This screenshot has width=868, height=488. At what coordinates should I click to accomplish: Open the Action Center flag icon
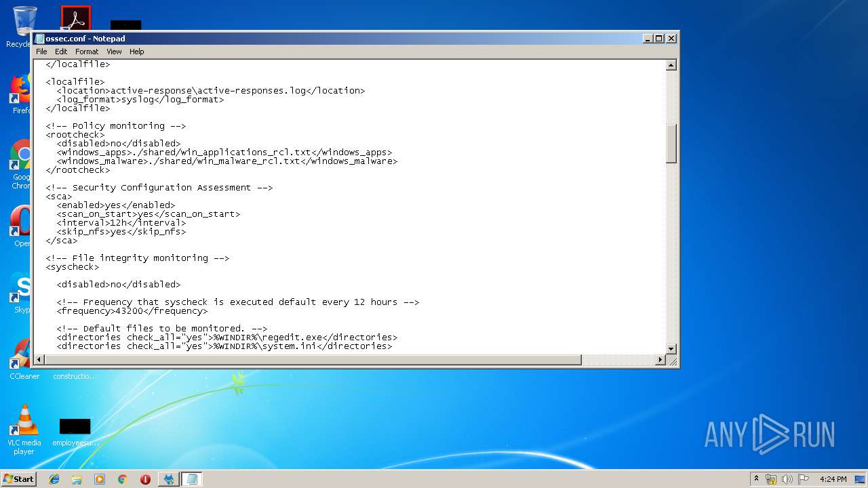804,479
